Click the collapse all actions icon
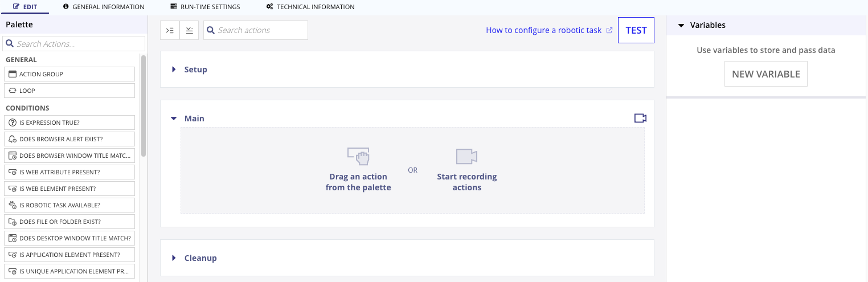Image resolution: width=868 pixels, height=282 pixels. [189, 31]
